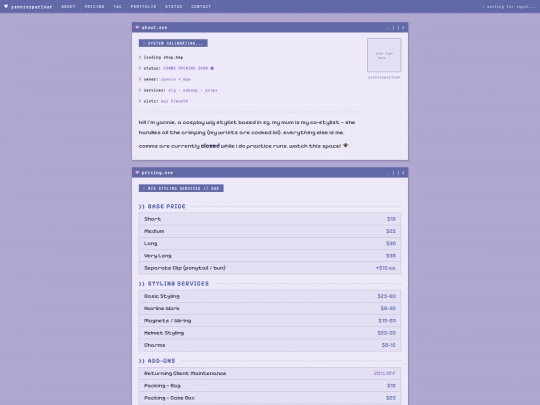Select the Separate Clip (ponytail / bun) row
Image resolution: width=540 pixels, height=405 pixels.
270,268
